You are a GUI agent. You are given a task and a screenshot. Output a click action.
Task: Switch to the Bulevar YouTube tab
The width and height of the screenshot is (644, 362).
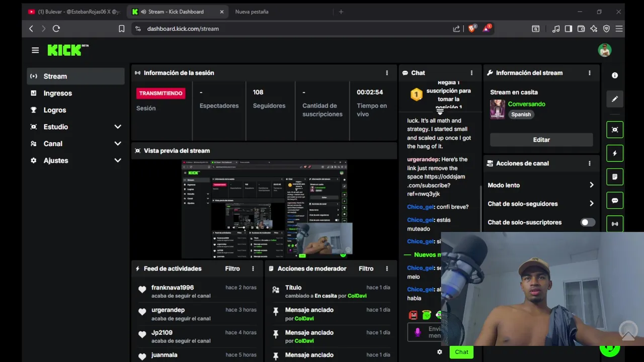[x=74, y=12]
